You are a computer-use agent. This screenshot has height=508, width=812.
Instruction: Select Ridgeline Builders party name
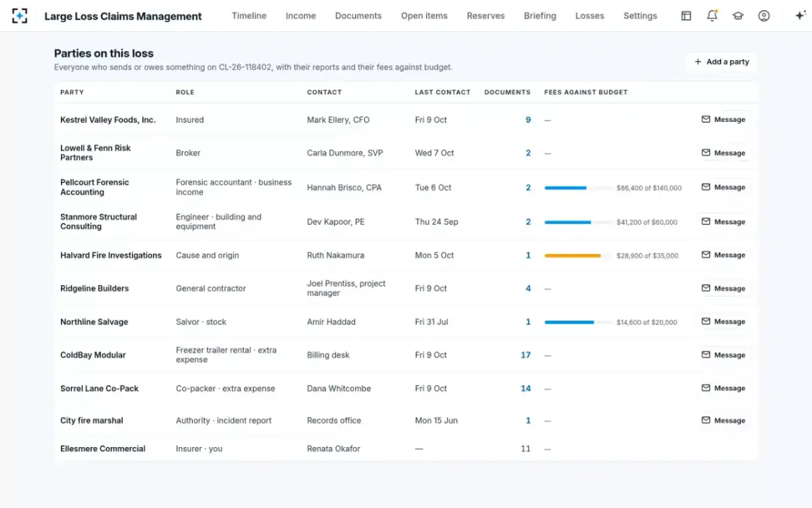tap(94, 289)
